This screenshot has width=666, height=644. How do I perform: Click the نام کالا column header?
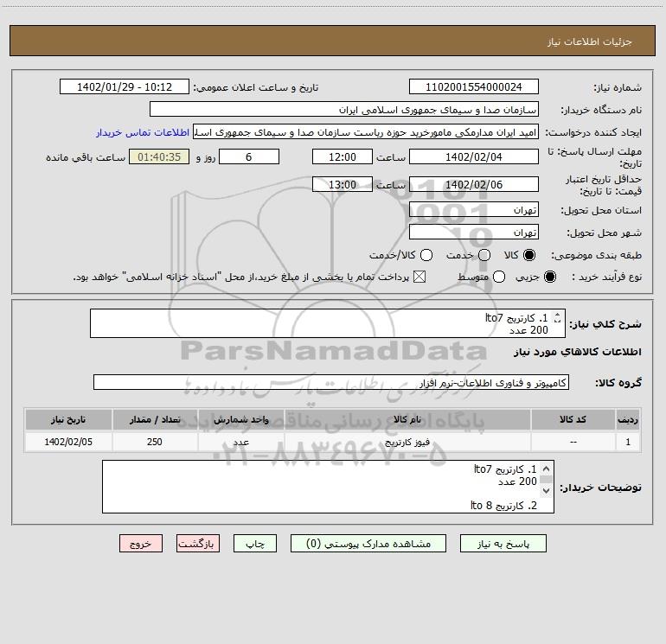407,419
